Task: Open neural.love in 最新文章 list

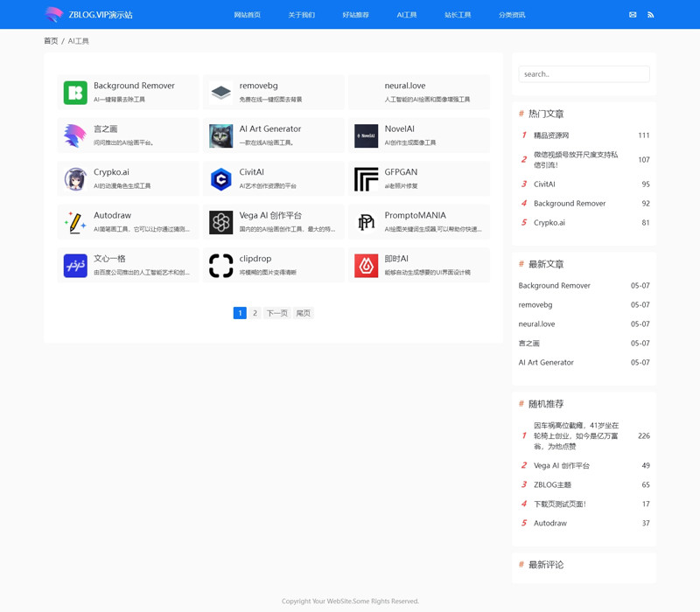Action: [x=536, y=323]
